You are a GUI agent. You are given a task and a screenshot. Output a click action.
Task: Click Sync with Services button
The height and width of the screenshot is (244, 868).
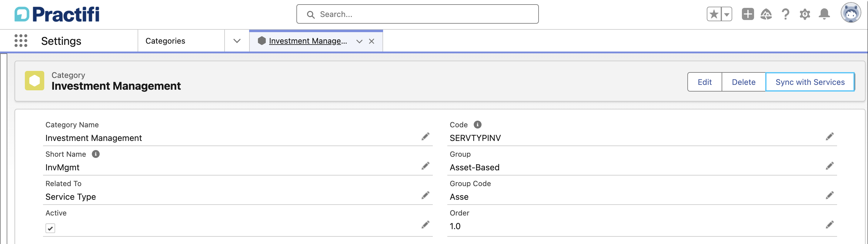(810, 82)
